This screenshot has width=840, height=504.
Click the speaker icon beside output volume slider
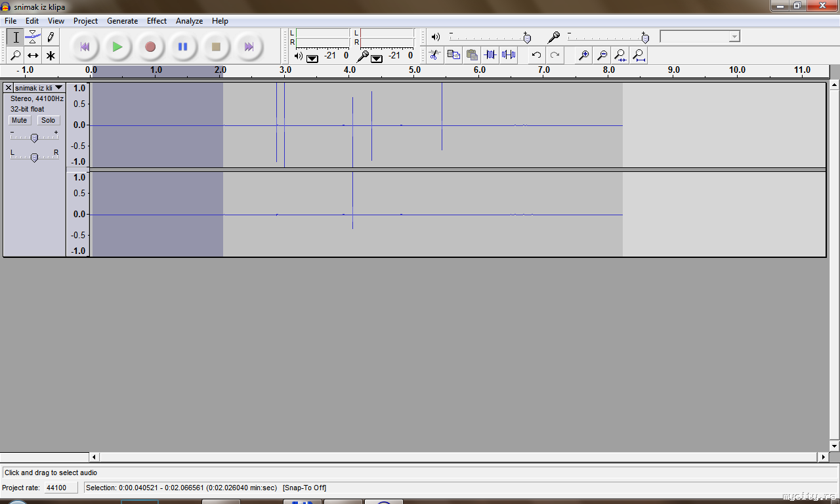click(x=435, y=37)
